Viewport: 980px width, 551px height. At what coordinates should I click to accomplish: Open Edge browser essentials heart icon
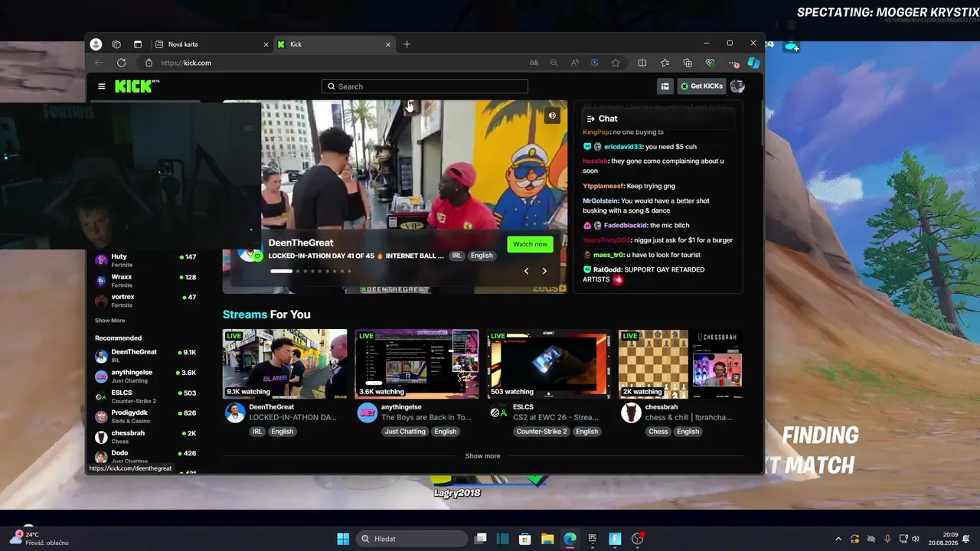click(710, 63)
